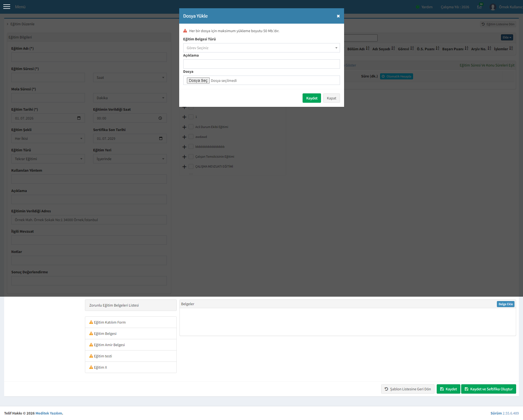
Task: Click Eğitim X warning icon
Action: [x=91, y=367]
